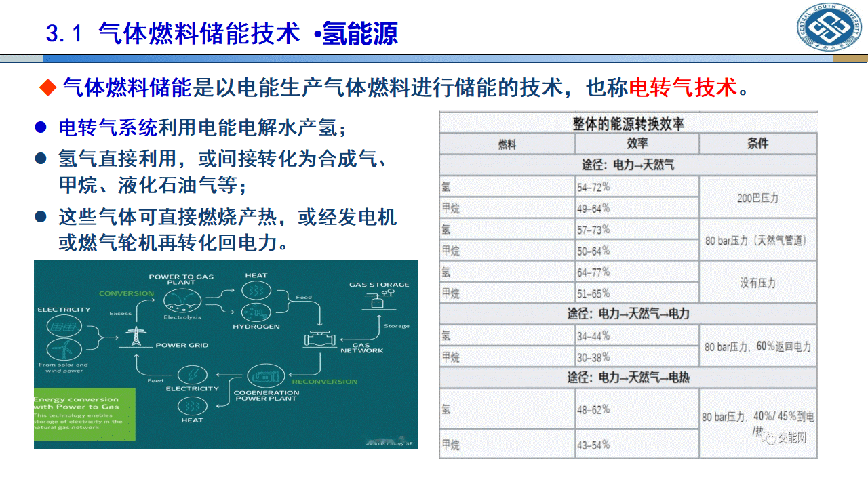Click the bullet starting with 氢气直接利用
Image resolution: width=868 pixels, height=488 pixels.
(223, 172)
